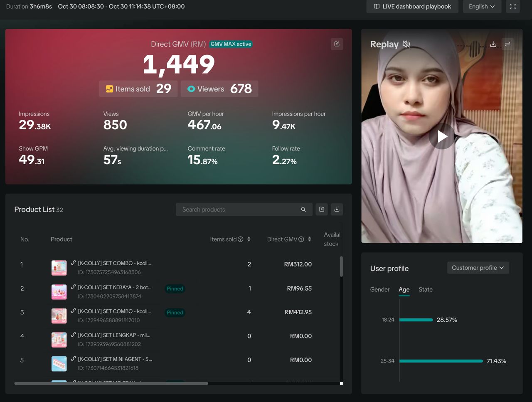The width and height of the screenshot is (532, 402).
Task: Sort product list by Direct GMV
Action: (310, 239)
